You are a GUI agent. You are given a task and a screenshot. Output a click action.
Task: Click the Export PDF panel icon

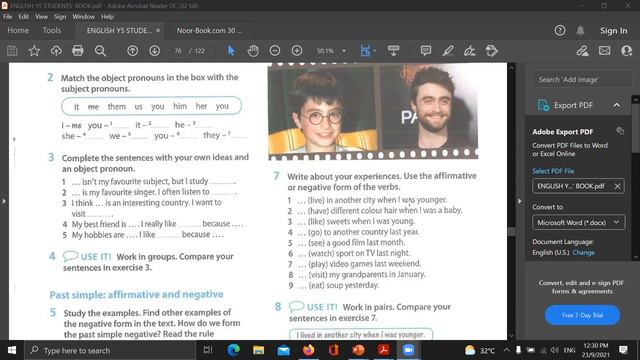(x=543, y=105)
